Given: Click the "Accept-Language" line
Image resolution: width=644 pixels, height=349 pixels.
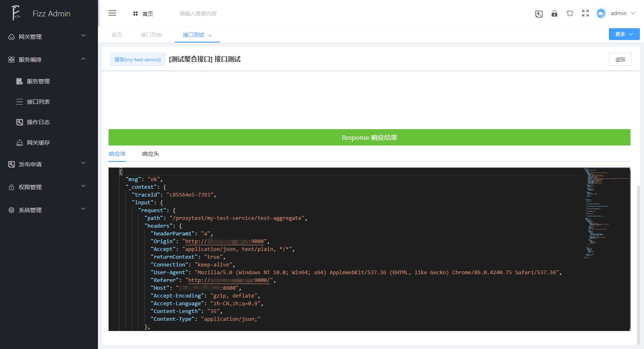Looking at the screenshot, I should click(207, 304).
